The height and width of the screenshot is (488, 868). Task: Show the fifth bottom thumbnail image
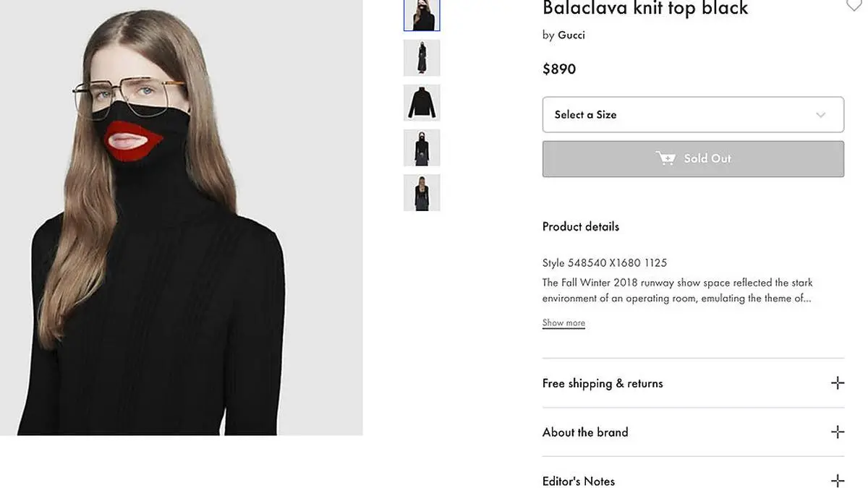coord(422,192)
